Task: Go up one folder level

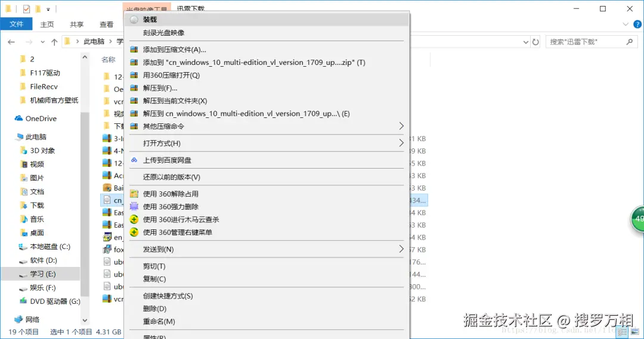Action: coord(54,42)
